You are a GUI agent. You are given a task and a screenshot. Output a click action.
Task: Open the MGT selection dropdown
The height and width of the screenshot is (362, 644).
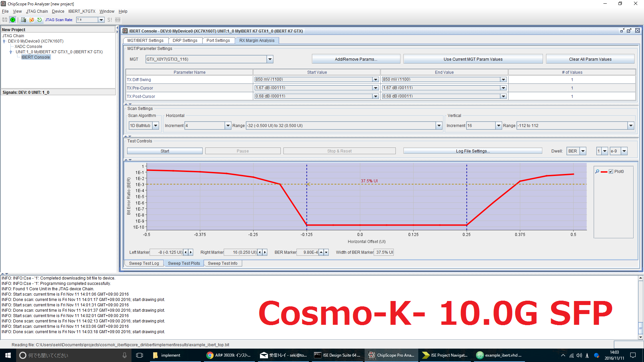pyautogui.click(x=270, y=59)
